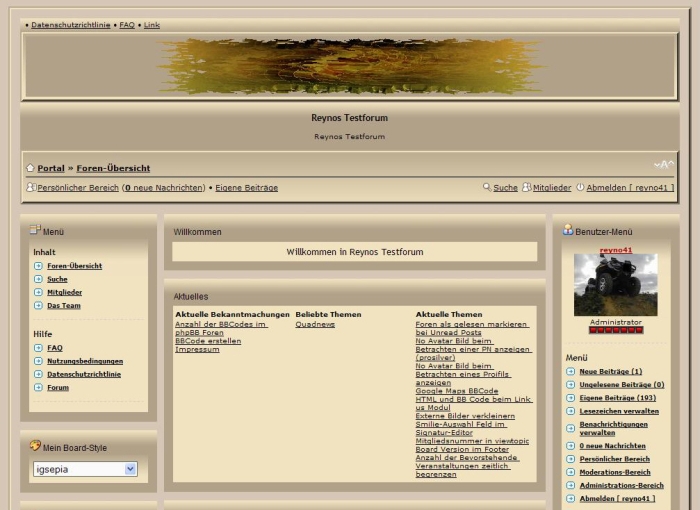
Task: Click the arrow icon beside Neue Beiträge
Action: pos(570,371)
